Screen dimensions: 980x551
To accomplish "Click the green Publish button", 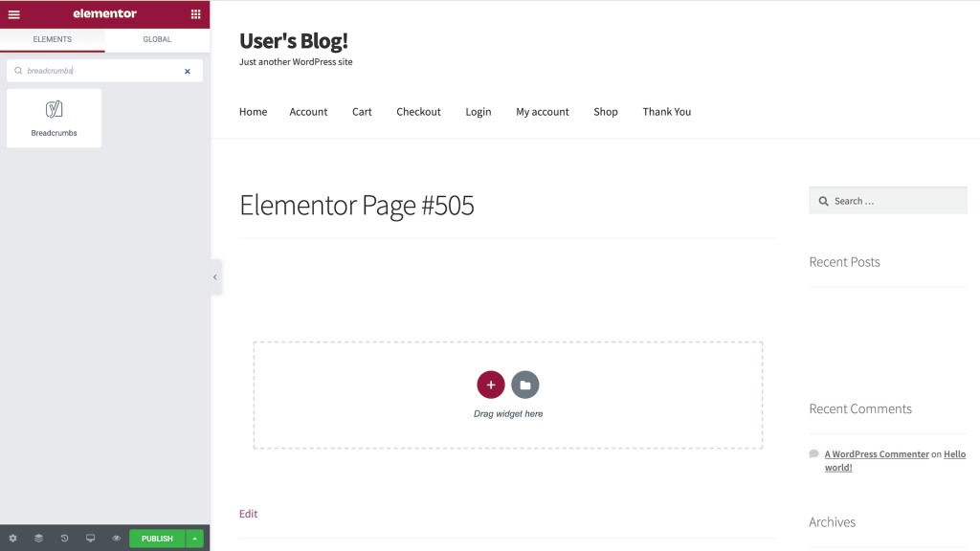I will [157, 539].
